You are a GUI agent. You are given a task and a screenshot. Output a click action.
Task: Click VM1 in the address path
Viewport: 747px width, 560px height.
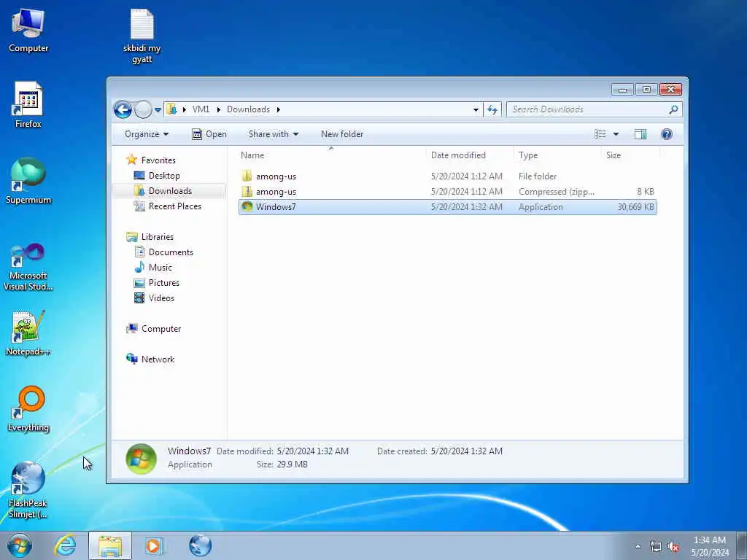(201, 109)
